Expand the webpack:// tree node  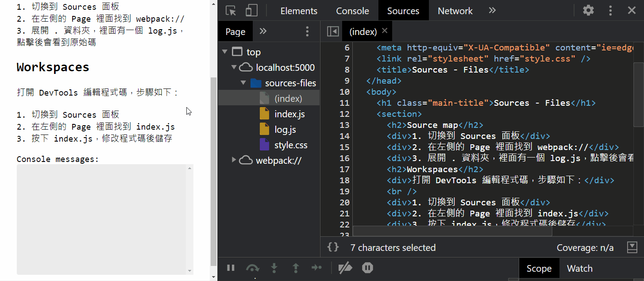[234, 160]
